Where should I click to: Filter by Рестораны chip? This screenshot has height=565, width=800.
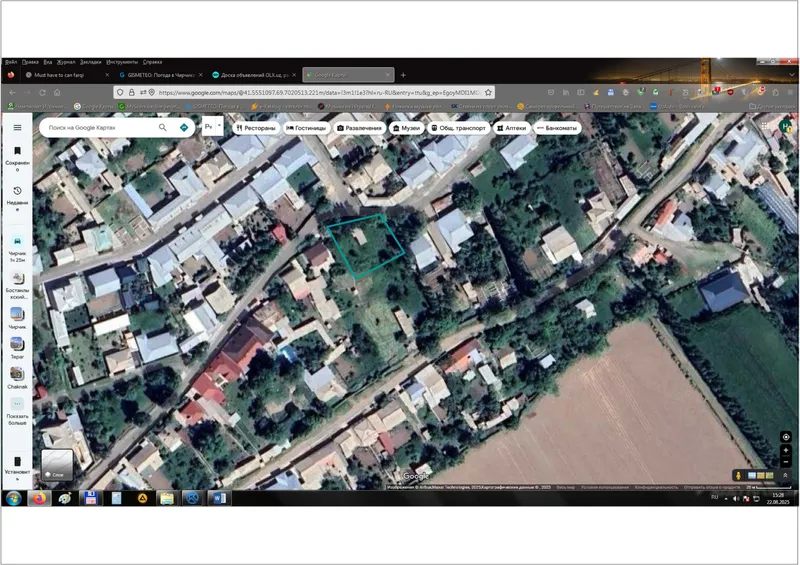[256, 128]
